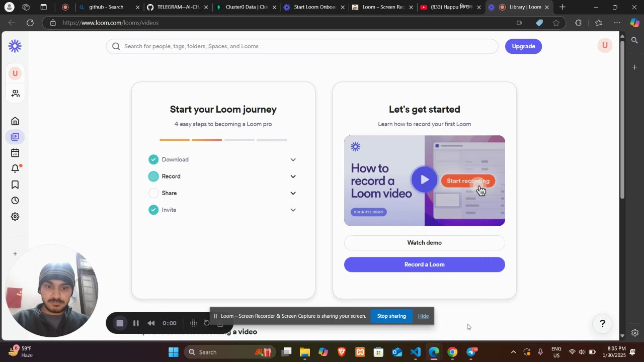Click the drag-handle dots on recorder bar
Viewport: 644px width, 362px height.
[x=193, y=323]
